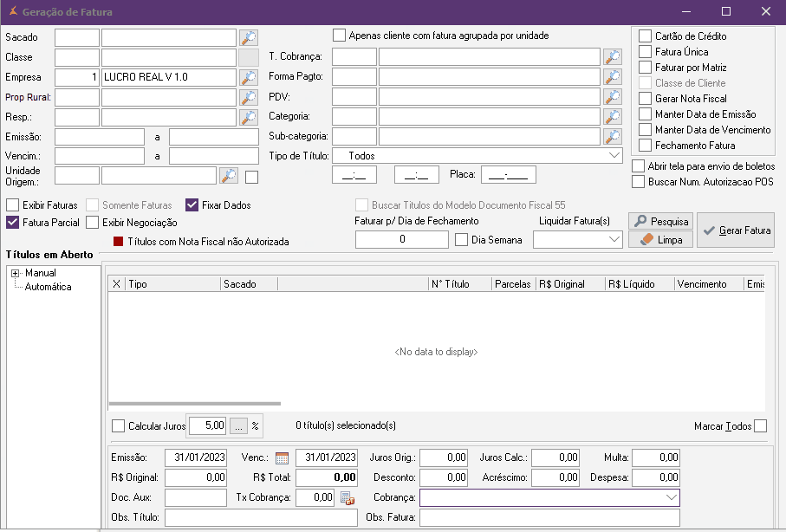This screenshot has height=532, width=786.
Task: Toggle the Calcular Juros checkbox
Action: point(119,426)
